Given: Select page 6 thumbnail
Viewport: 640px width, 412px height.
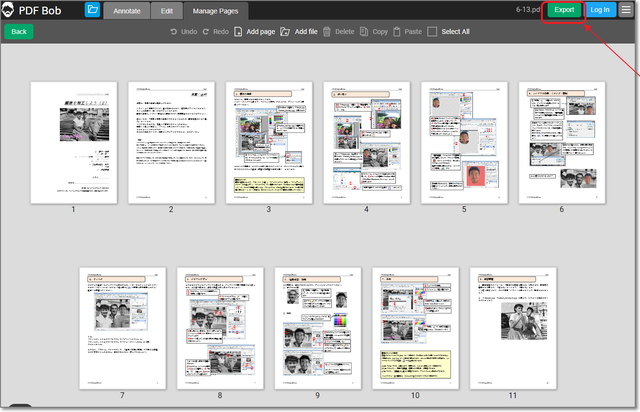Looking at the screenshot, I should point(561,142).
